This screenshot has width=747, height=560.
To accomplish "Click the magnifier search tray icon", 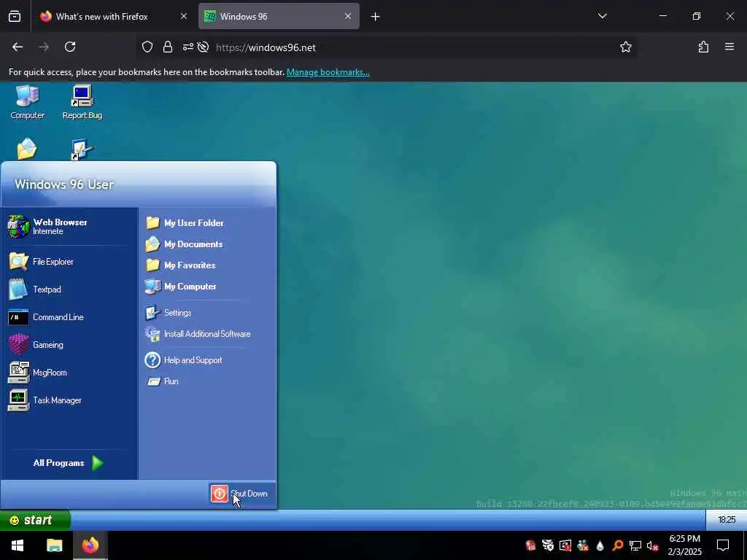I will pos(618,545).
